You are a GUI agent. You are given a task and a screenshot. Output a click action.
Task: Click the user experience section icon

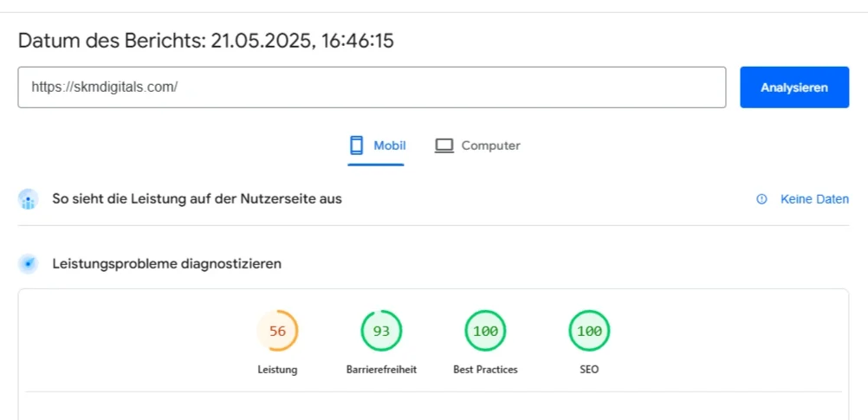pyautogui.click(x=29, y=199)
